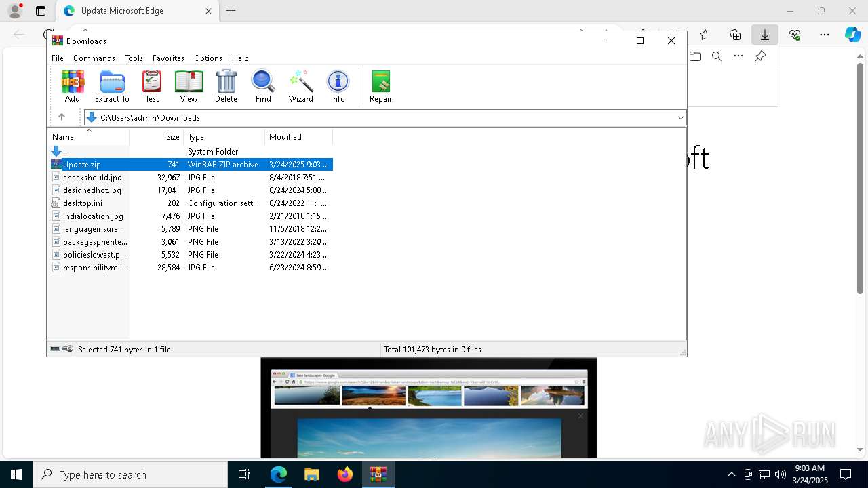868x488 pixels.
Task: Click the taskbar search box
Action: 130,474
